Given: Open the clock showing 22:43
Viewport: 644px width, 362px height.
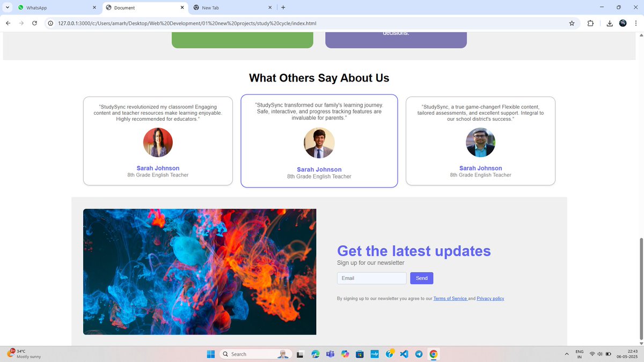Looking at the screenshot, I should pos(626,354).
